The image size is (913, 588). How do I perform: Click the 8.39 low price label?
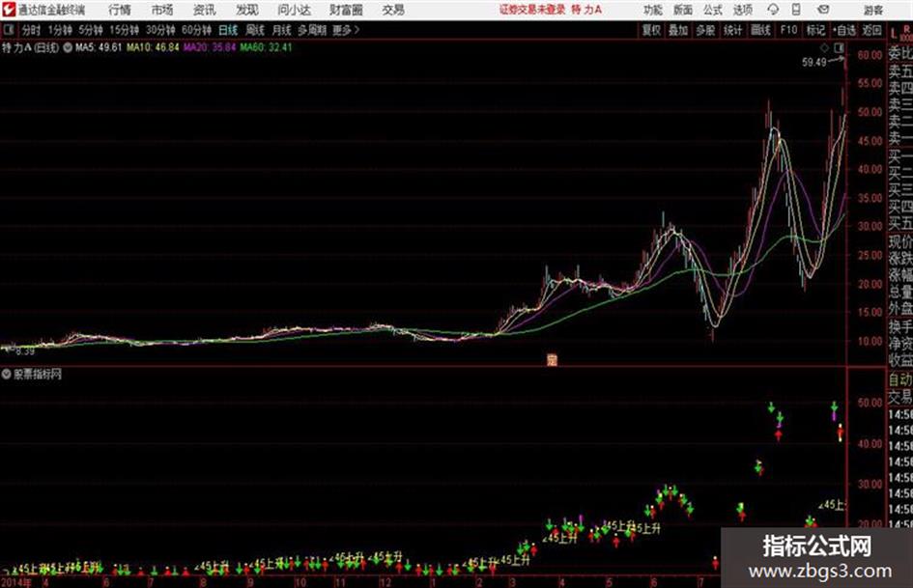pyautogui.click(x=25, y=351)
